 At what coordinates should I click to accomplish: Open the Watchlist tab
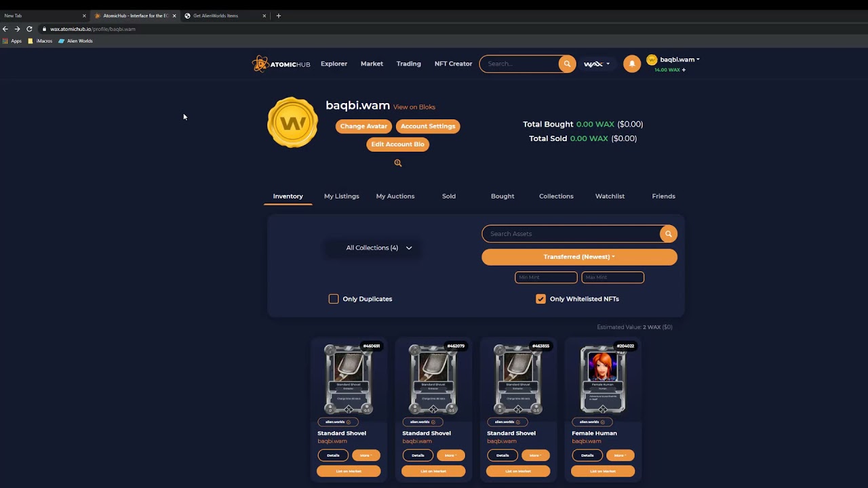click(x=610, y=196)
